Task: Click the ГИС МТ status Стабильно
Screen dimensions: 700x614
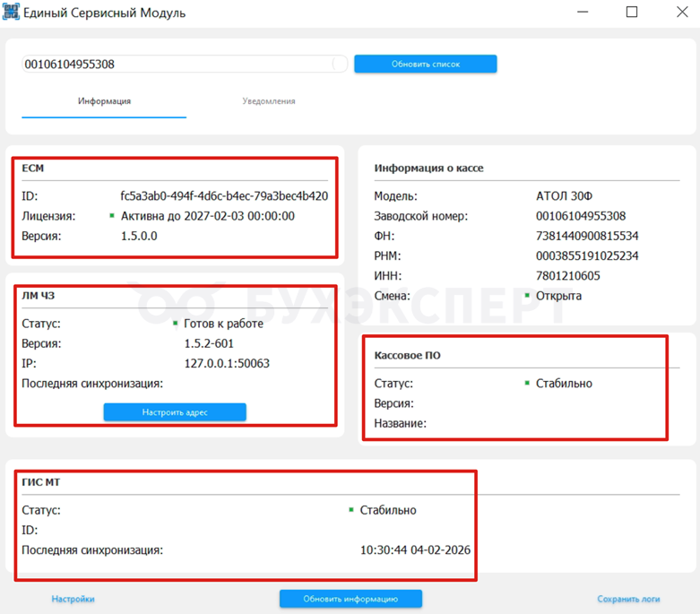Action: point(388,510)
